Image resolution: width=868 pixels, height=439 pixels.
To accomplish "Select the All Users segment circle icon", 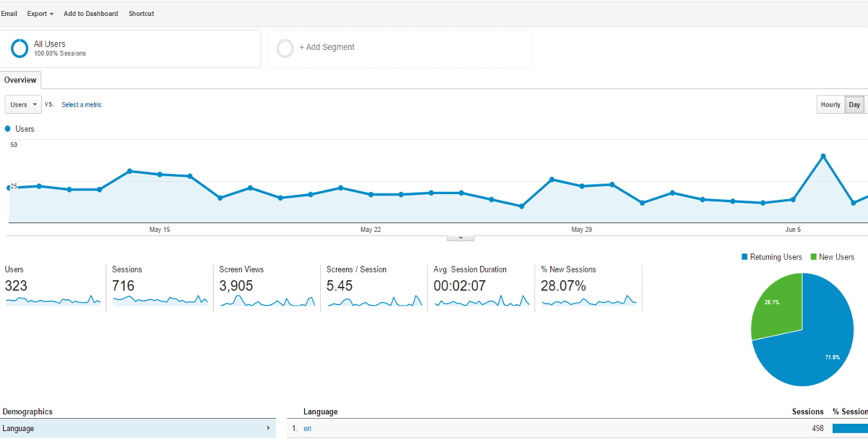I will [20, 48].
